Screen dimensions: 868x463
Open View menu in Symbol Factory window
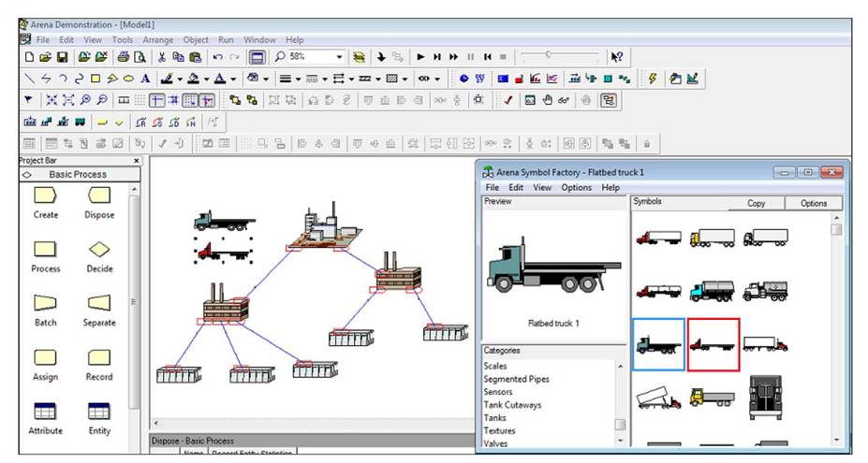tap(542, 187)
